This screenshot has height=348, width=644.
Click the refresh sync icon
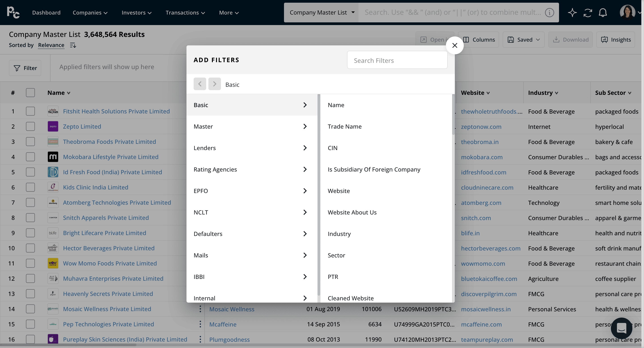588,13
